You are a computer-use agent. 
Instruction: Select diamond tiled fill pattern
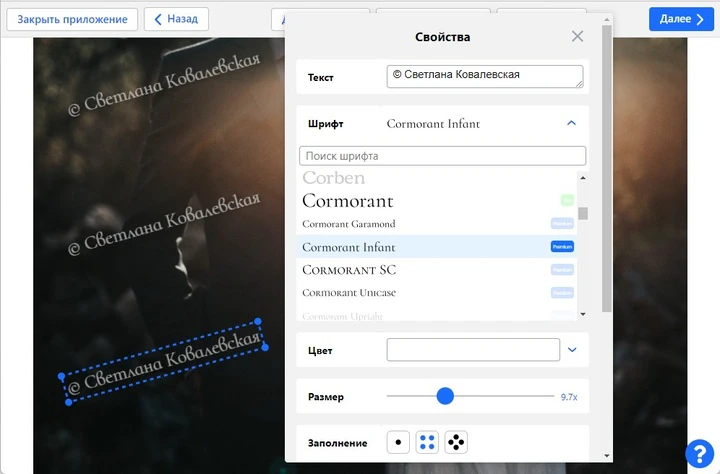click(456, 442)
